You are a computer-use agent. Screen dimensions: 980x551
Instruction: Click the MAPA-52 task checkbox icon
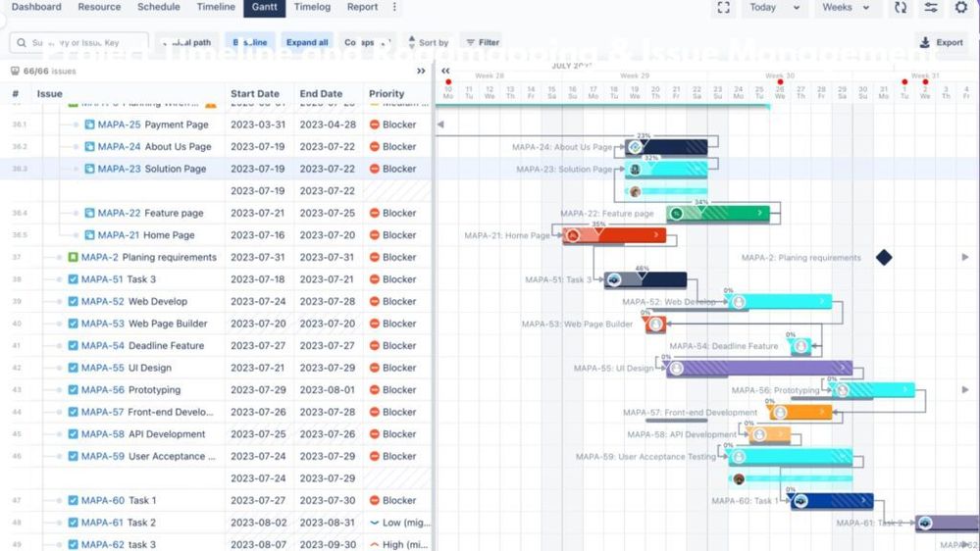click(x=74, y=301)
